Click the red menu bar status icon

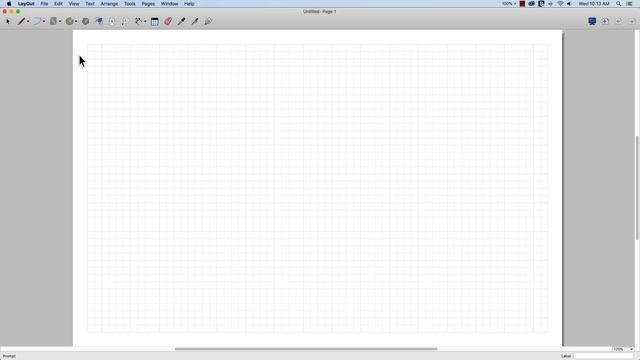tap(522, 4)
